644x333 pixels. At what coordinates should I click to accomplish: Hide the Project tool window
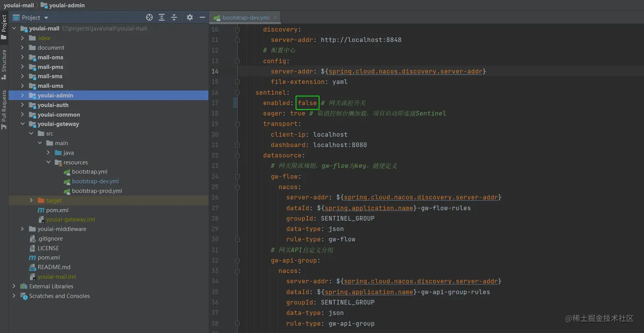tap(202, 17)
